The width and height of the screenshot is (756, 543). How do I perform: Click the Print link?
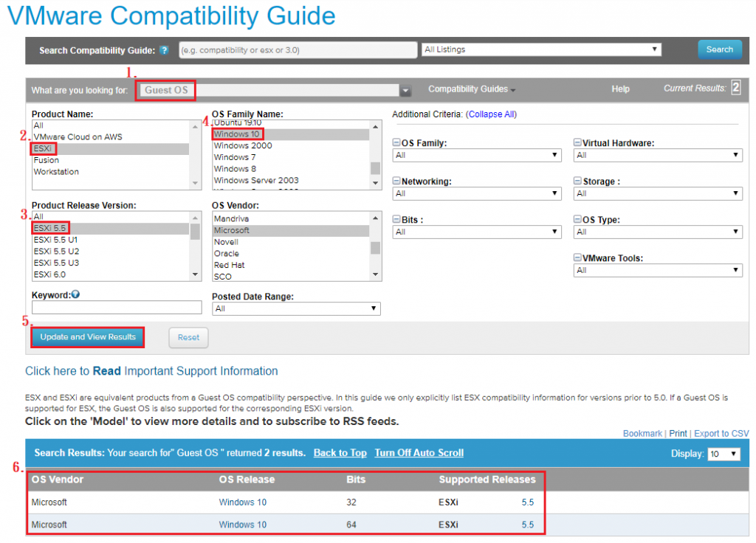pyautogui.click(x=678, y=434)
